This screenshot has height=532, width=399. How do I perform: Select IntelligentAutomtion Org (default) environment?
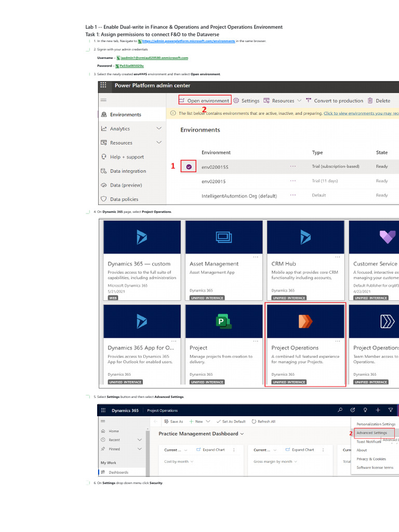[239, 196]
